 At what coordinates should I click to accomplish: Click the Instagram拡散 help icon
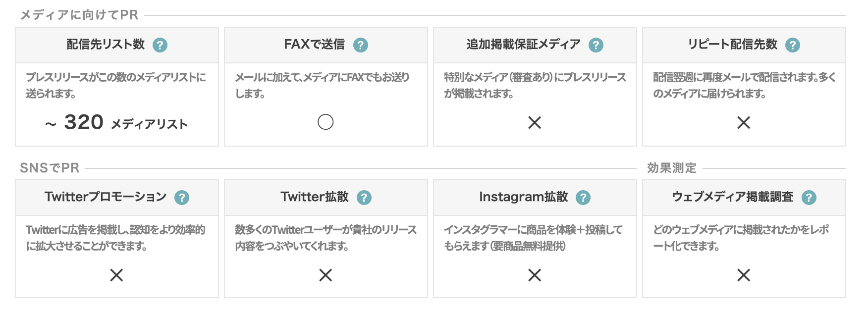[583, 198]
